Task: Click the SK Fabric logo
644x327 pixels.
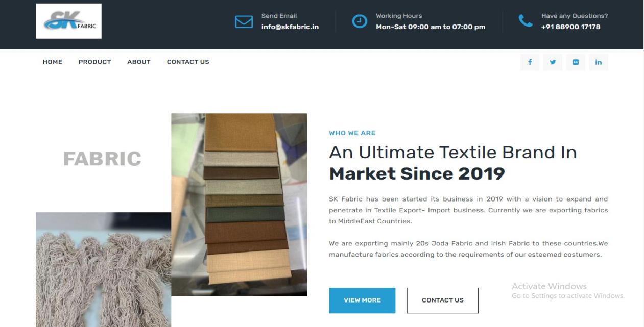Action: point(68,21)
